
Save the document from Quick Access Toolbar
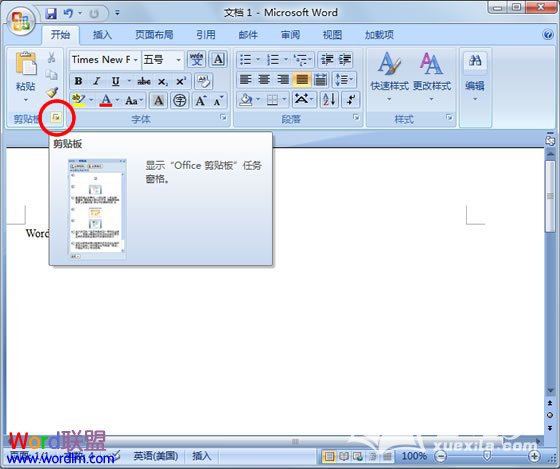click(51, 14)
